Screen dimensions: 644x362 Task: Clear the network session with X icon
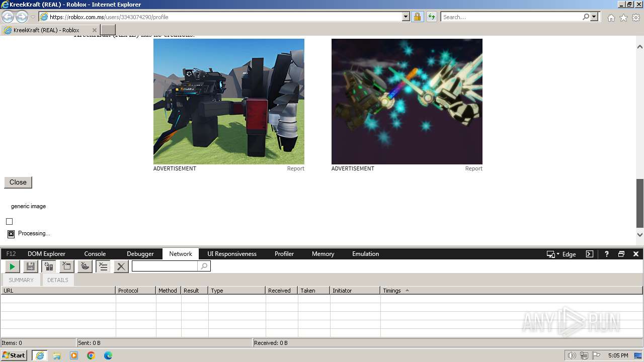(x=121, y=266)
